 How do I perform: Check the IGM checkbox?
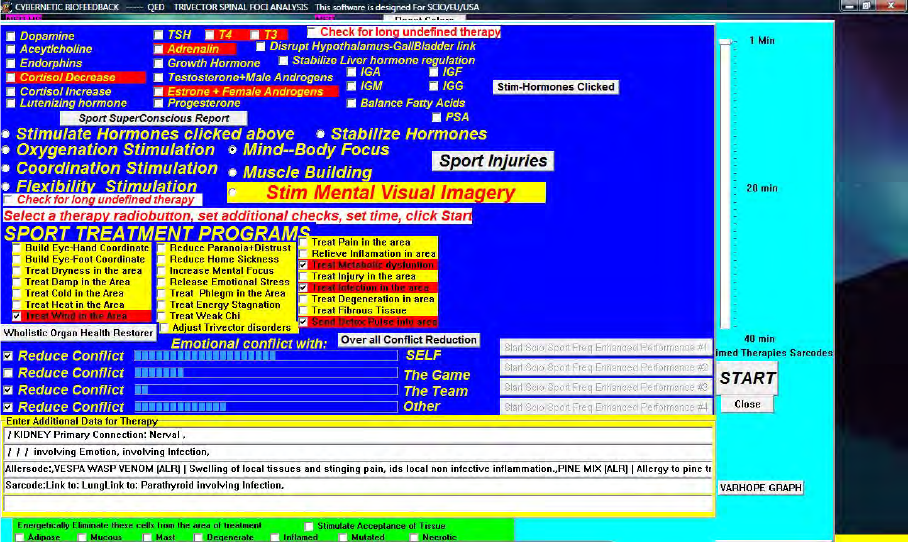[352, 86]
